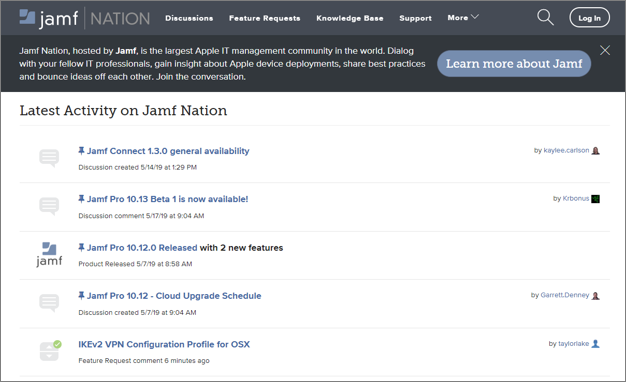Open taylorlake's avatar icon
This screenshot has height=382, width=626.
point(595,344)
